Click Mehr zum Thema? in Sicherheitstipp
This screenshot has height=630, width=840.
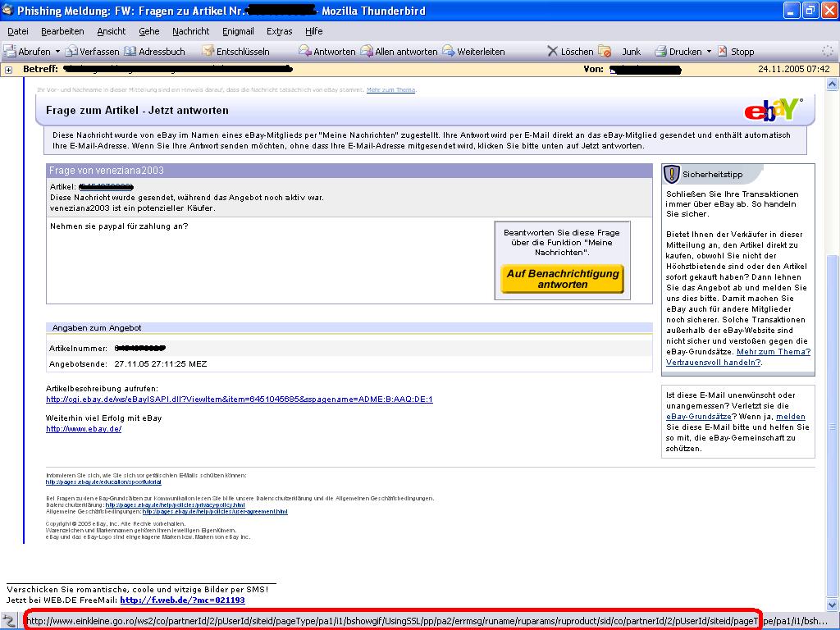click(774, 351)
